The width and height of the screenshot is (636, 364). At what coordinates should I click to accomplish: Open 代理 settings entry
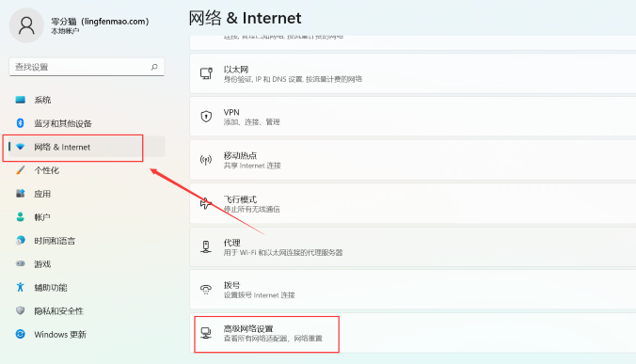(x=413, y=246)
